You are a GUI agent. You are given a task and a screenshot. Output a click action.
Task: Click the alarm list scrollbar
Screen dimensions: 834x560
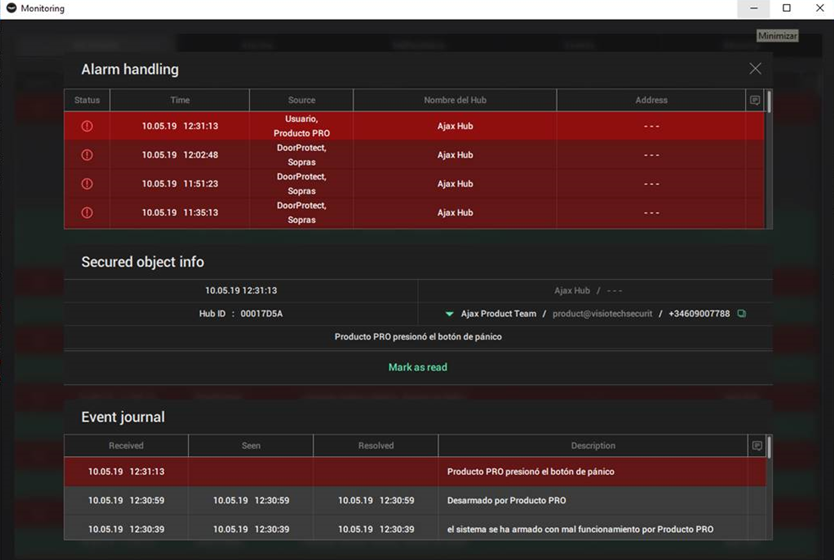pos(769,102)
